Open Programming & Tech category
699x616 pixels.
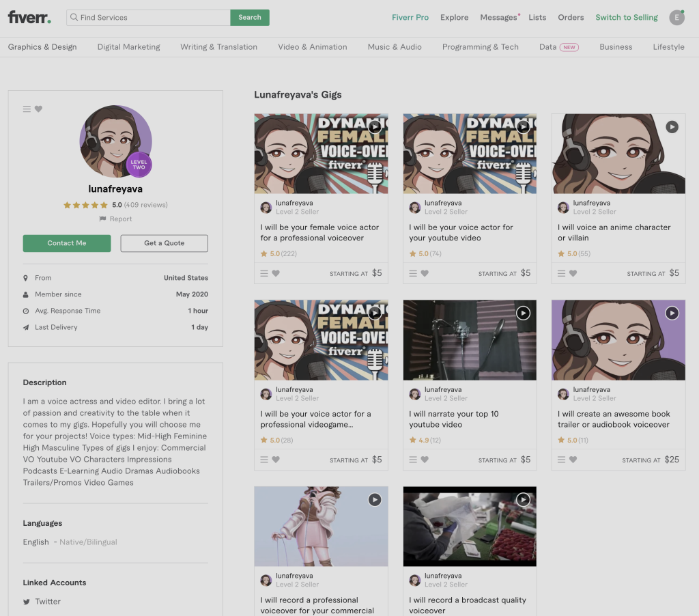point(481,47)
